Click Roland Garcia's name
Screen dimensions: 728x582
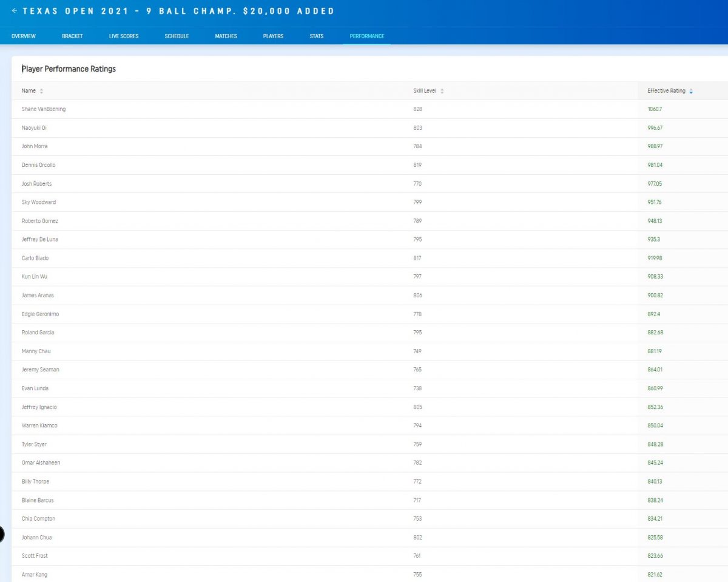coord(38,333)
